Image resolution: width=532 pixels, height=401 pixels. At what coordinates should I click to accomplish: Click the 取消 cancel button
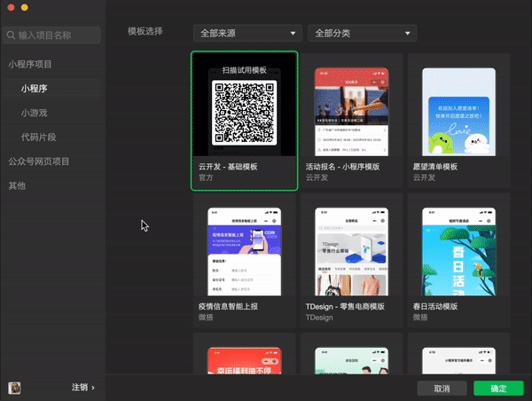pos(442,389)
